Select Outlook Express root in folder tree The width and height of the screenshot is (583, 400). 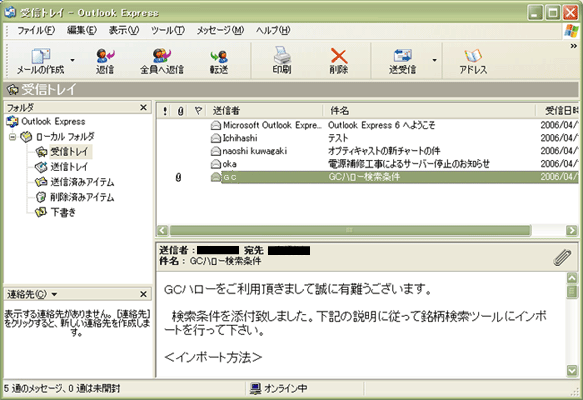(x=53, y=122)
